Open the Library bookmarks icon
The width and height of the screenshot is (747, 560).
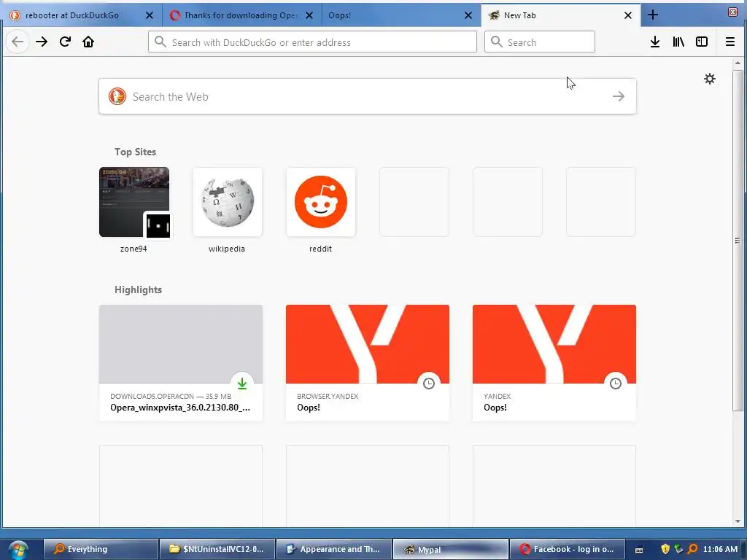pyautogui.click(x=678, y=42)
